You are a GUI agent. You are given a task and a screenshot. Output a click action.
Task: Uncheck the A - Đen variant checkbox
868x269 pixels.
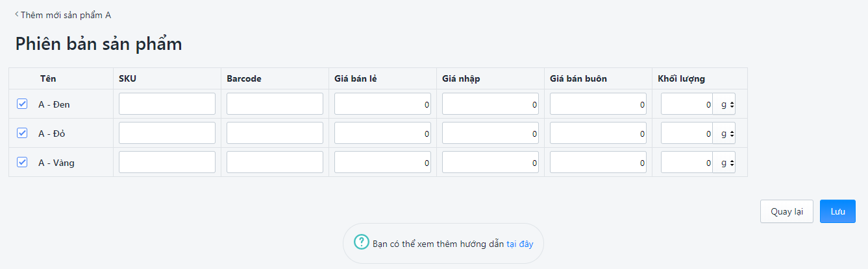pyautogui.click(x=22, y=104)
